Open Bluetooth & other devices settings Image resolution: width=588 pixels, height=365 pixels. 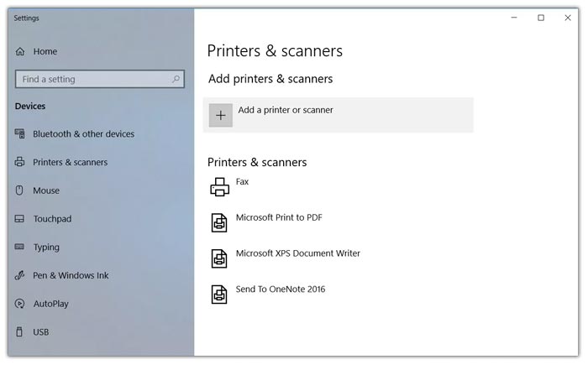pyautogui.click(x=84, y=133)
